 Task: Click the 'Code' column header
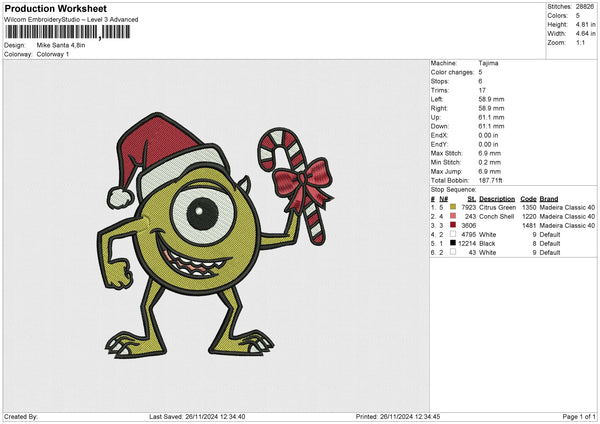pyautogui.click(x=528, y=199)
